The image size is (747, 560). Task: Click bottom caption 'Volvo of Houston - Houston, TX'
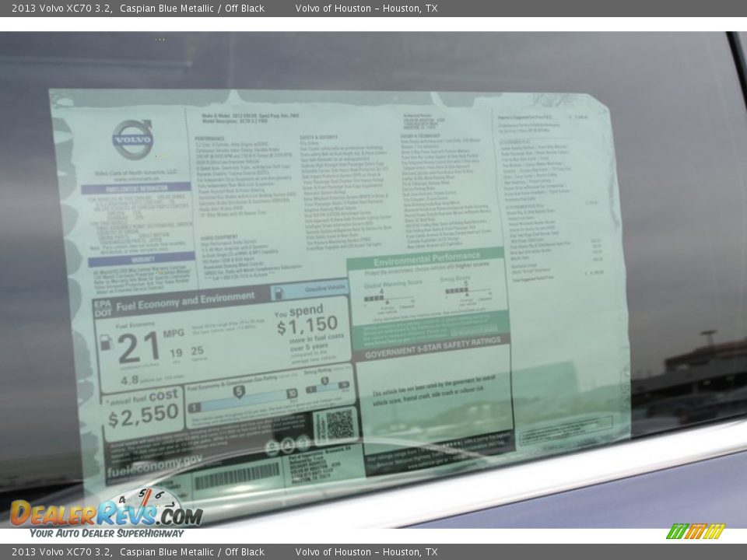366,552
